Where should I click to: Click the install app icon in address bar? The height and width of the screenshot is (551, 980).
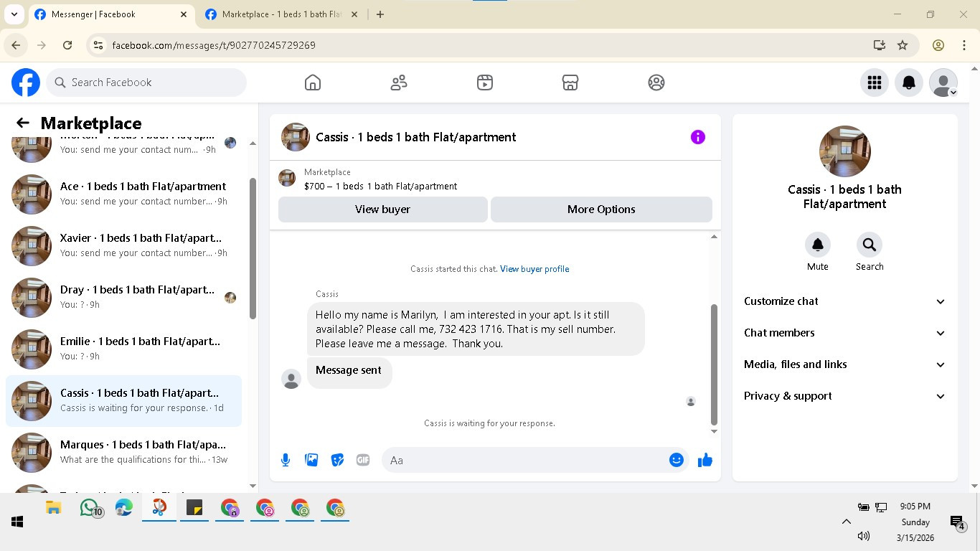tap(880, 45)
